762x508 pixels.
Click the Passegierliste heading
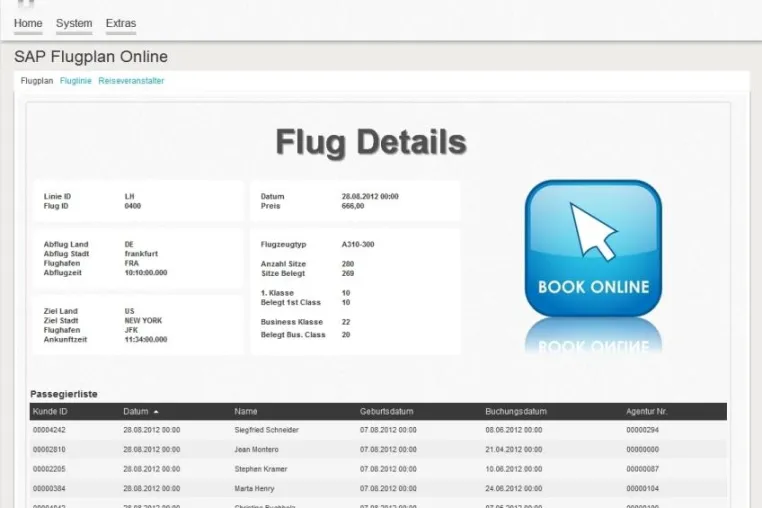pyautogui.click(x=64, y=394)
